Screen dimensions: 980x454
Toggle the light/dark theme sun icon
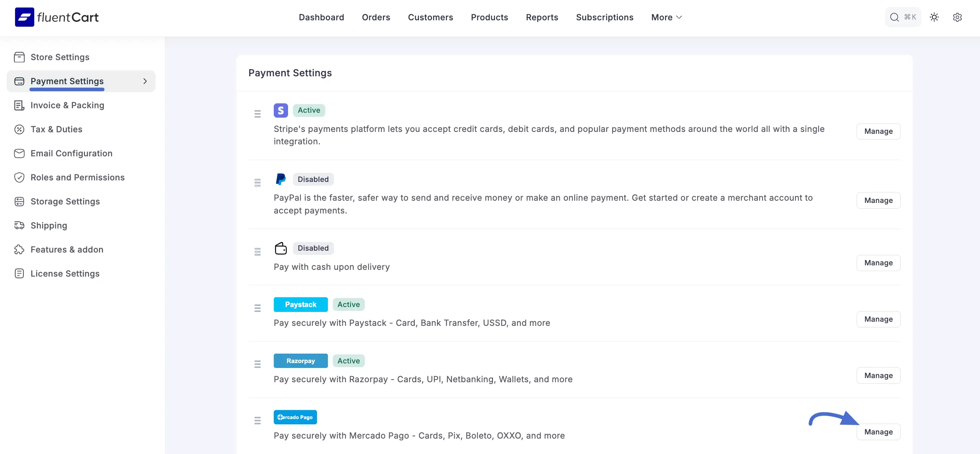934,17
